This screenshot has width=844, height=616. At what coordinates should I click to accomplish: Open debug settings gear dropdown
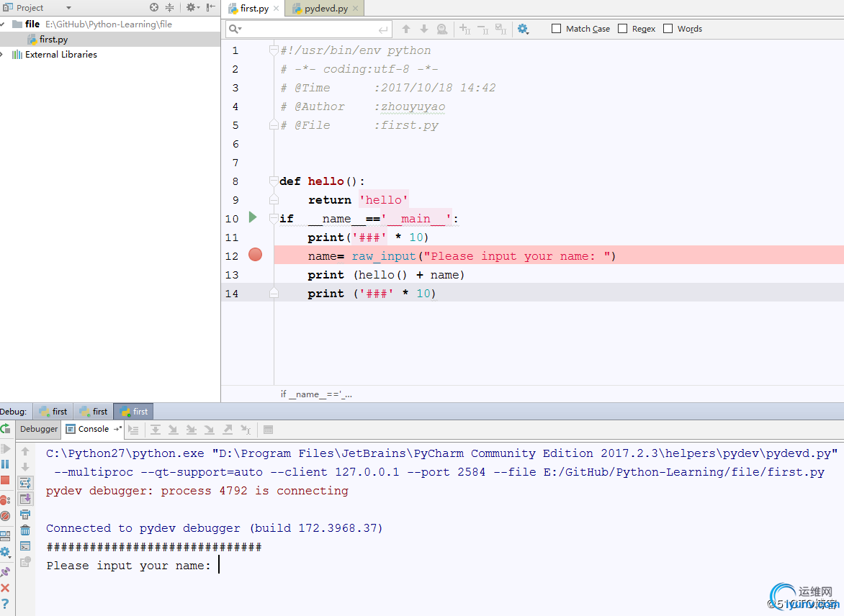click(5, 552)
